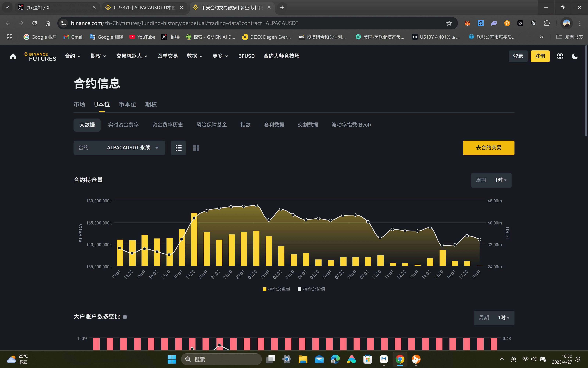The height and width of the screenshot is (368, 588).
Task: Expand the 期权 navigation menu
Action: point(98,56)
